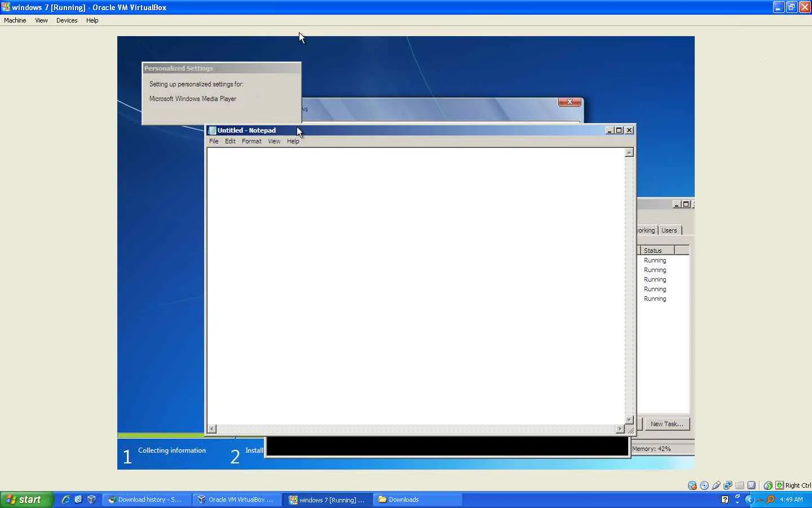Click Notepad's vertical scrollbar up arrow
The image size is (812, 508).
pyautogui.click(x=629, y=152)
